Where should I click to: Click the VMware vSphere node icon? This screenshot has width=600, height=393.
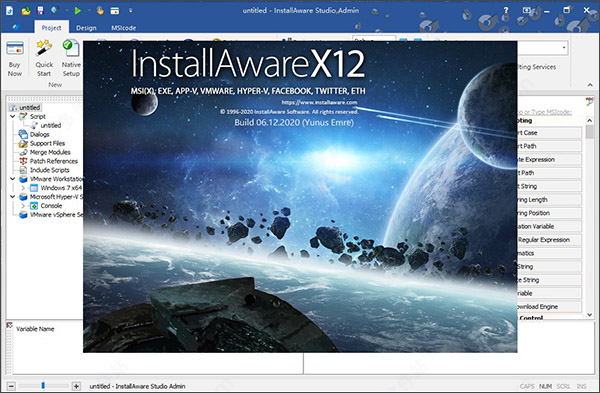(23, 215)
